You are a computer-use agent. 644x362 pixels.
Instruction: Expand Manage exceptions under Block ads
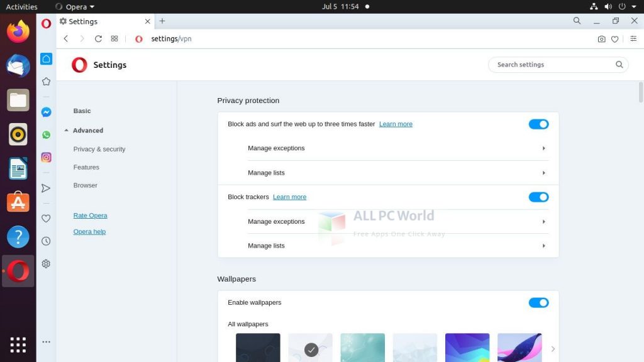[398, 148]
